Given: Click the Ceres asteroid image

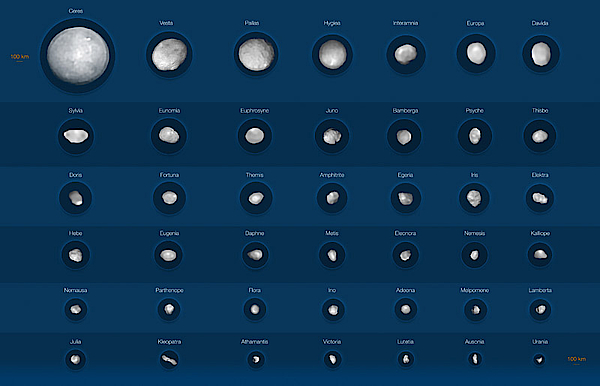Looking at the screenshot, I should pyautogui.click(x=78, y=55).
